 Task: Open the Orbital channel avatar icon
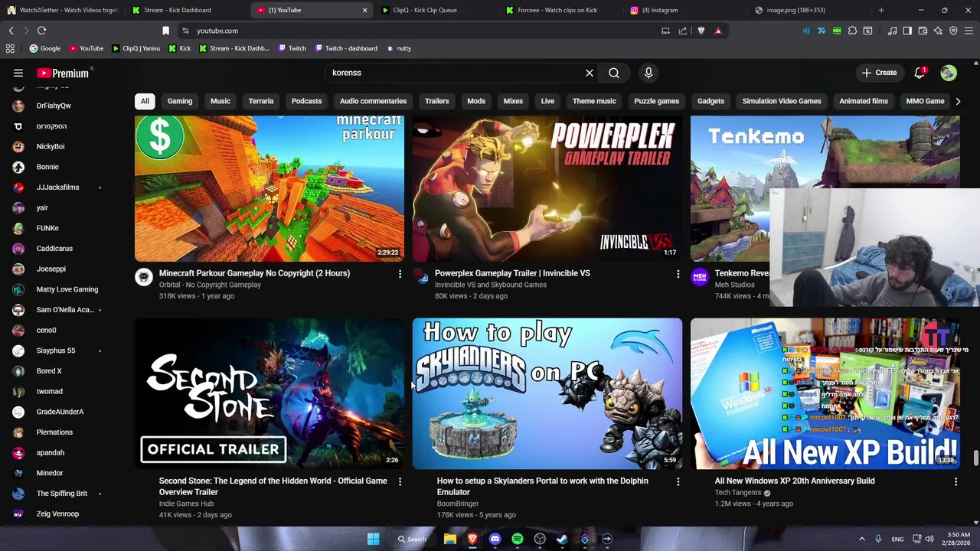[144, 277]
